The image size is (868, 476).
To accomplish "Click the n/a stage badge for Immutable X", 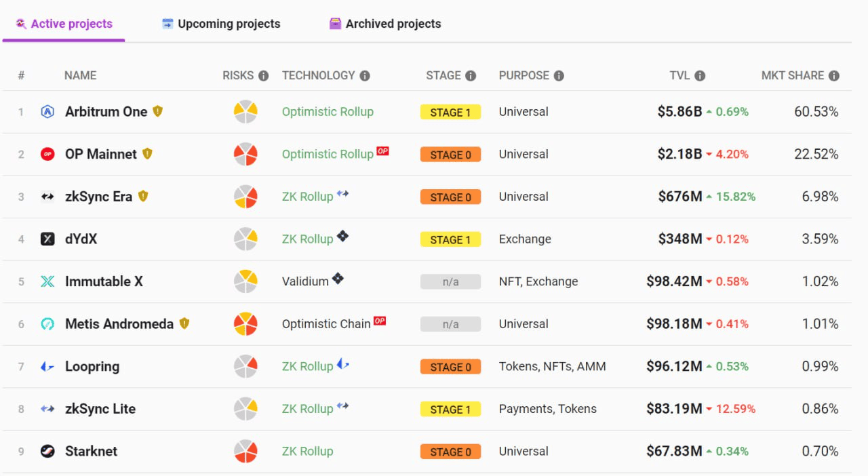I will point(450,281).
